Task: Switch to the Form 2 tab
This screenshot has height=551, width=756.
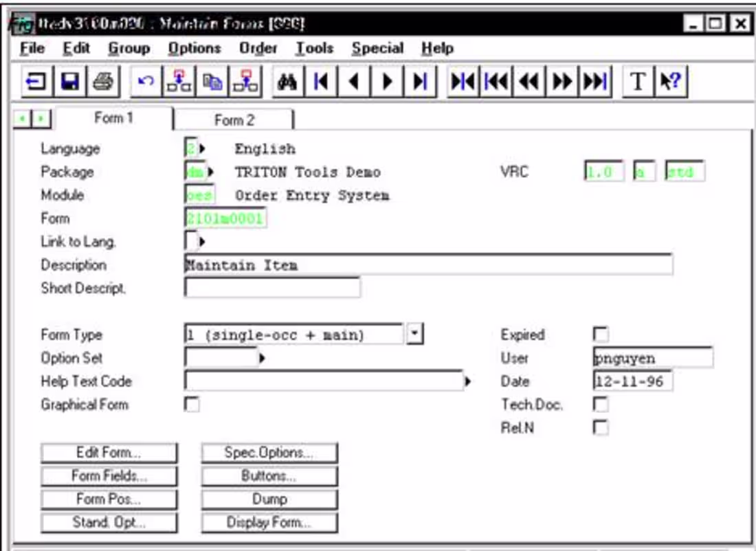Action: point(234,120)
